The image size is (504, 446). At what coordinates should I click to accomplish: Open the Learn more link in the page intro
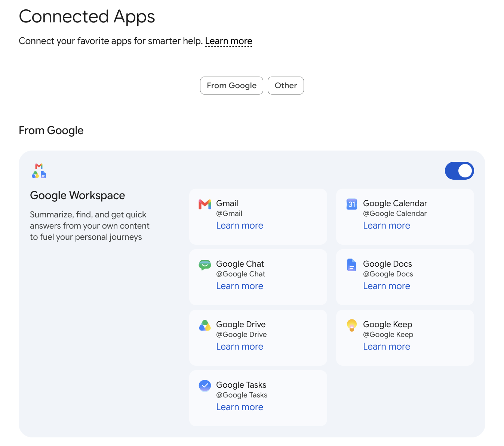coord(229,41)
